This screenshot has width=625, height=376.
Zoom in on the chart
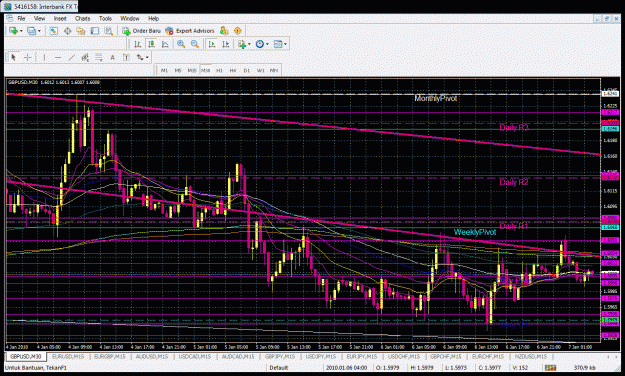pos(181,44)
